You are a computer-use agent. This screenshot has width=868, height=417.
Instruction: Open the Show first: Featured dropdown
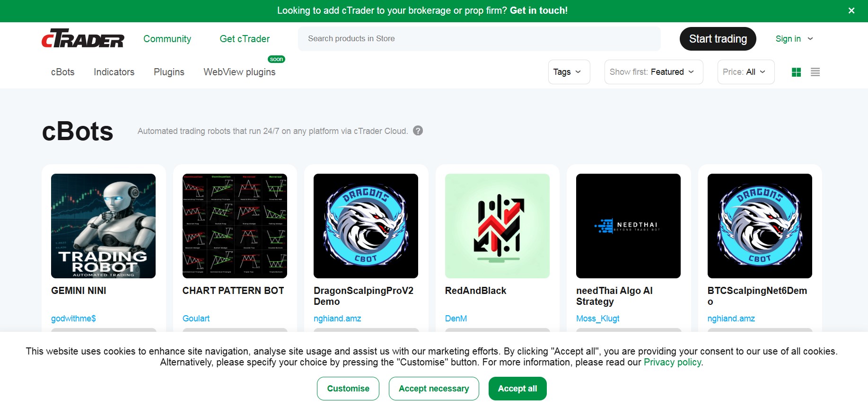(653, 72)
